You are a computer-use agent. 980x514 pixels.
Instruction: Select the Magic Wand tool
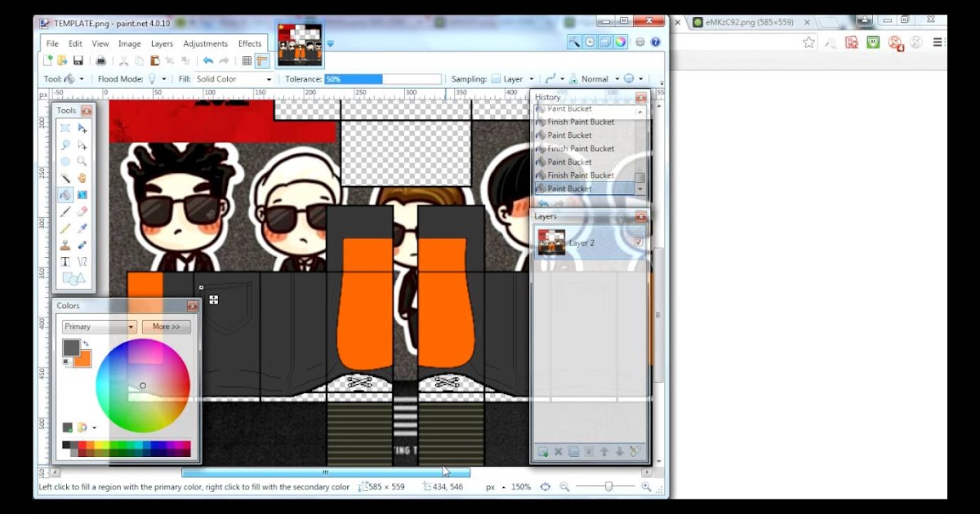(65, 178)
